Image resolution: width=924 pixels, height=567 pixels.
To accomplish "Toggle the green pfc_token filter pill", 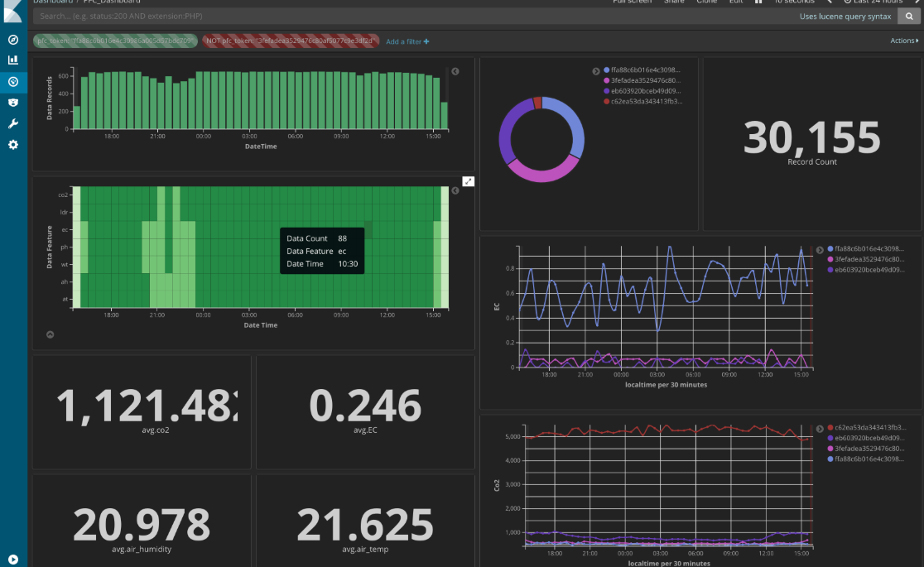I will (115, 41).
